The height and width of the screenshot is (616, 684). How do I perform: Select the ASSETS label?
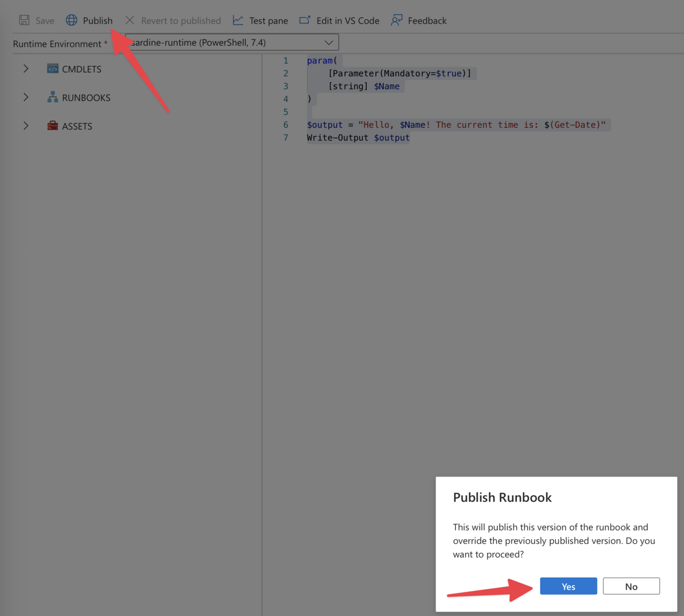click(x=77, y=127)
